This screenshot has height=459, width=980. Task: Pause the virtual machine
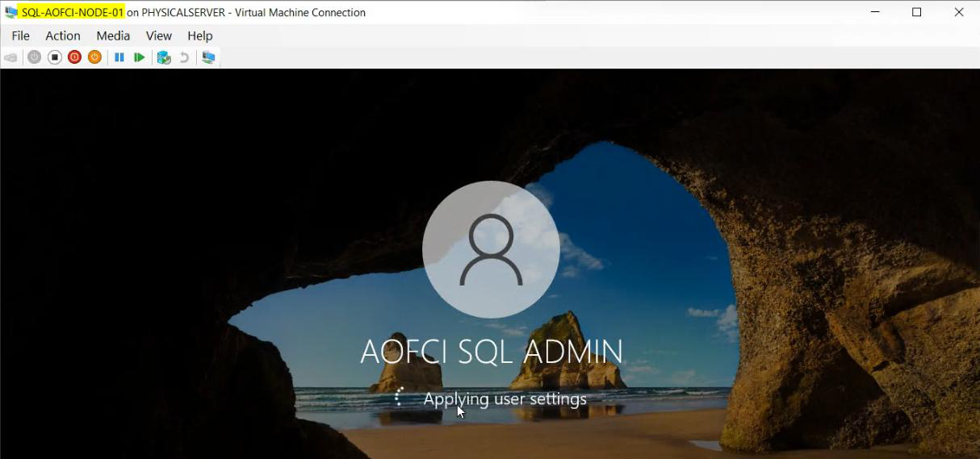coord(119,57)
